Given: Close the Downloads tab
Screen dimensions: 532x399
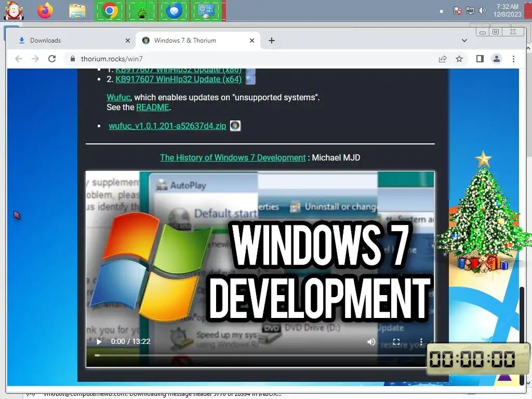Looking at the screenshot, I should (128, 41).
